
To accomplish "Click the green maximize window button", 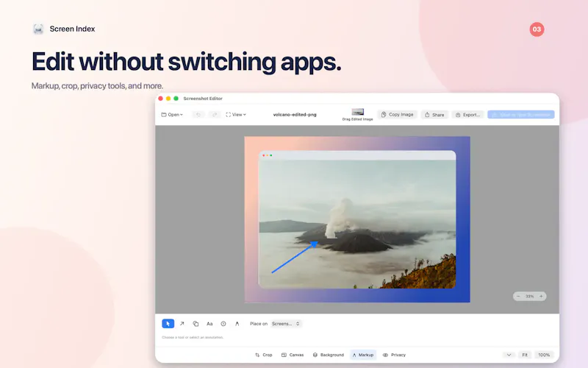I will click(176, 99).
